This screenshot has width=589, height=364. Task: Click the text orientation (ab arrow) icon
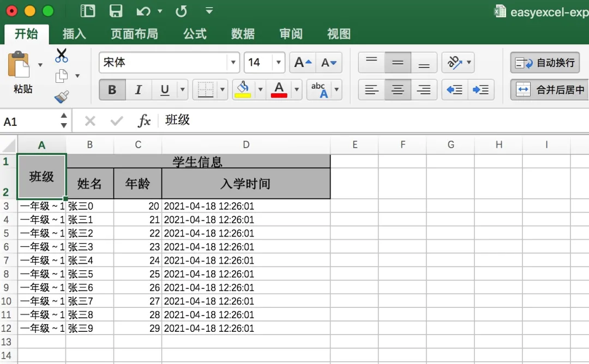click(x=454, y=62)
